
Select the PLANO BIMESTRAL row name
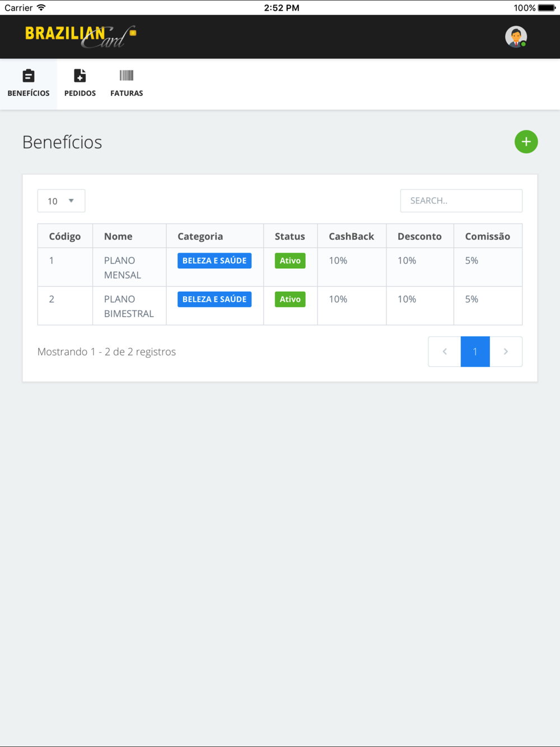click(128, 306)
